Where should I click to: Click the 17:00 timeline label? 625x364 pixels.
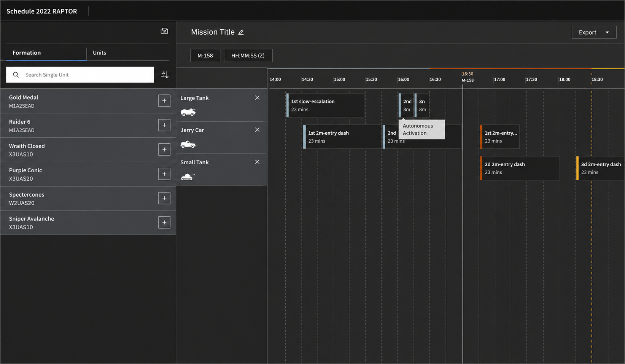coord(499,79)
